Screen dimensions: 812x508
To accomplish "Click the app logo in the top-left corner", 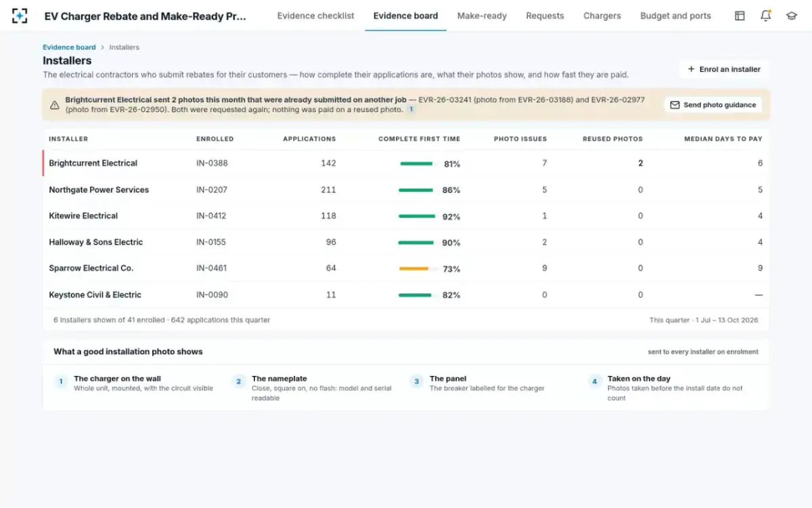I will pos(20,16).
